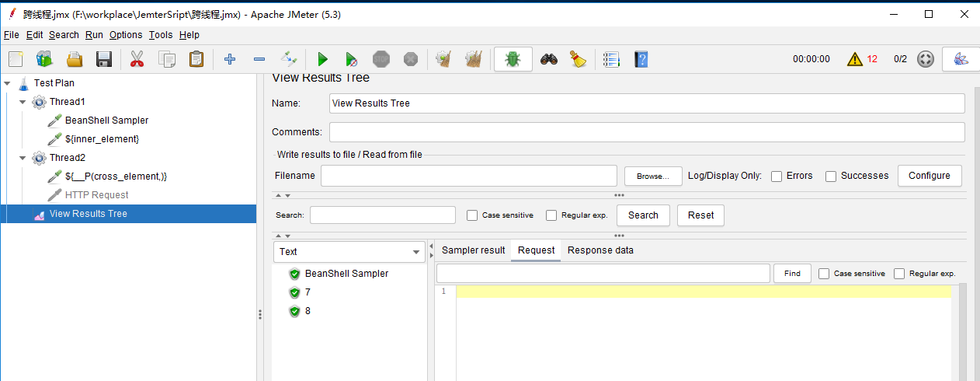Click the Paste clipboard icon

(x=196, y=59)
